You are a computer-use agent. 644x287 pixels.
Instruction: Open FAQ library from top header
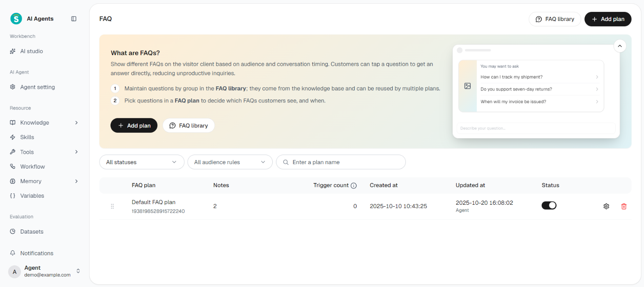point(555,19)
